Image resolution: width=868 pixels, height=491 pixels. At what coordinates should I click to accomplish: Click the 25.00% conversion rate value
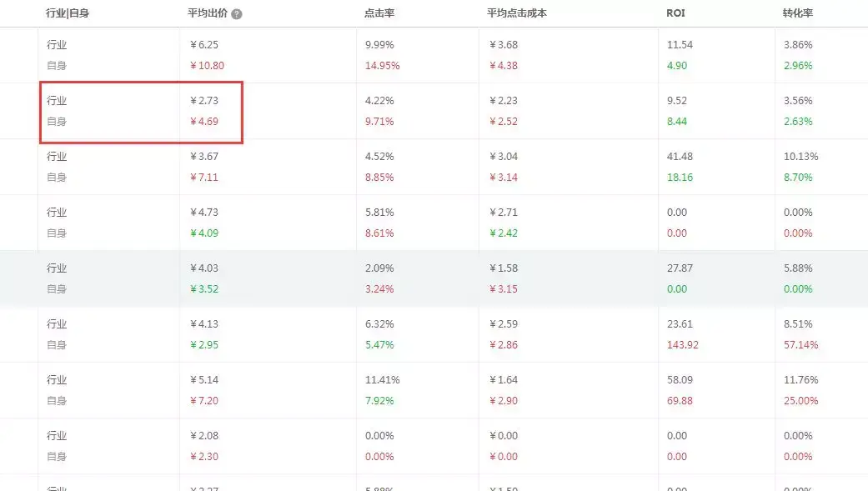point(800,401)
